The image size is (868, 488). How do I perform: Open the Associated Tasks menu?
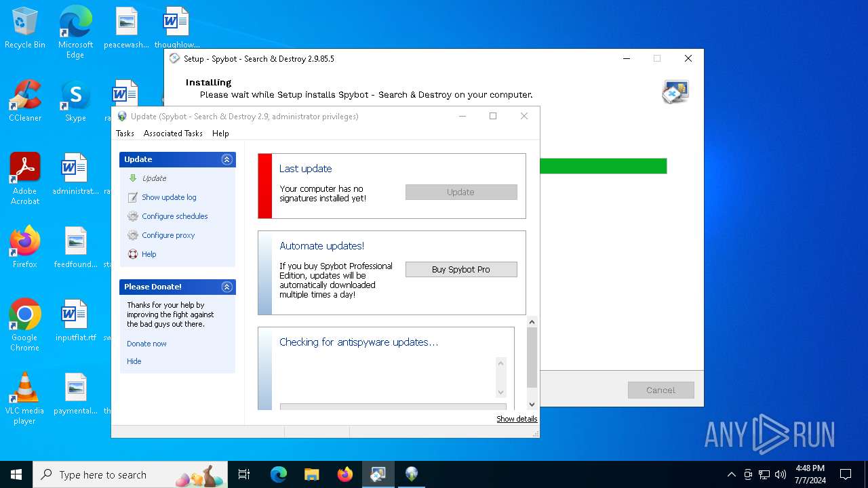(173, 134)
